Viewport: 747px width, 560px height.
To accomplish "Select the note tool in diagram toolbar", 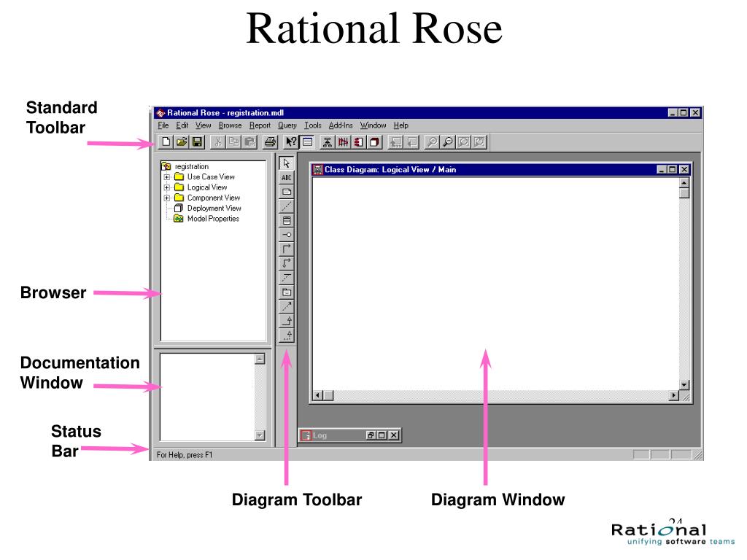I will [x=286, y=192].
